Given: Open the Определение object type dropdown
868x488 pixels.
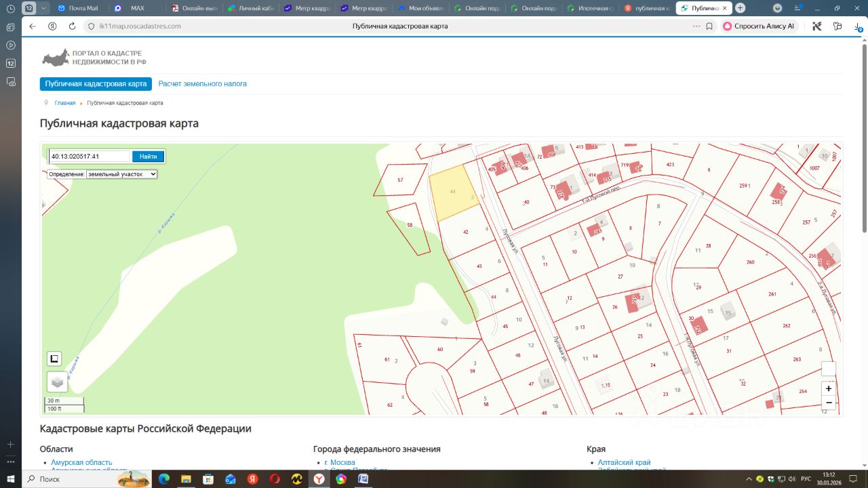Looking at the screenshot, I should click(x=121, y=174).
